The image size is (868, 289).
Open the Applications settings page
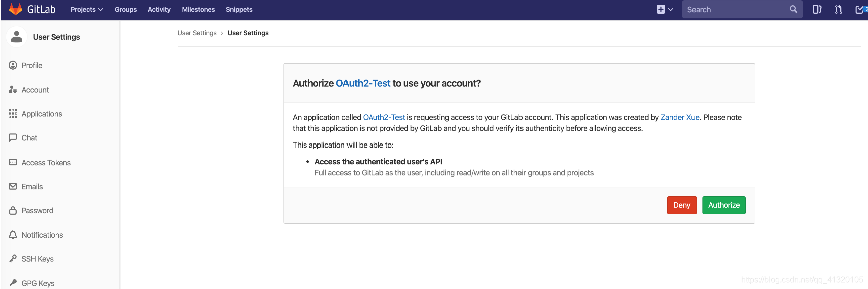(42, 114)
